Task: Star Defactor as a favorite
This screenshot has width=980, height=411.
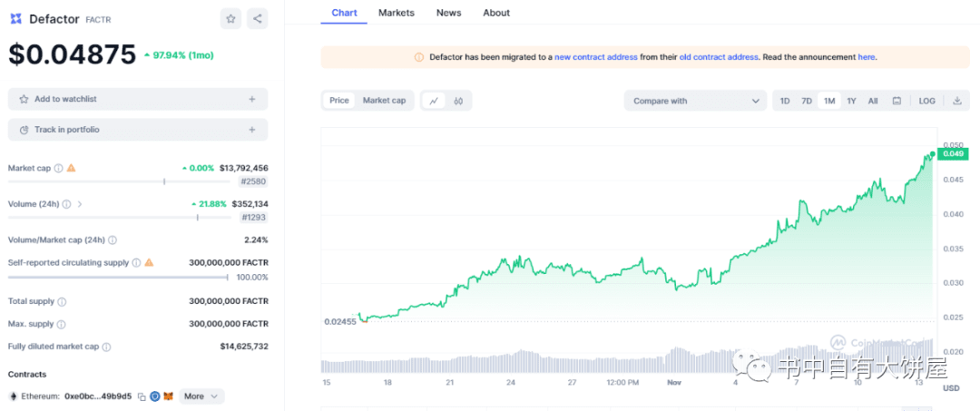Action: point(231,18)
